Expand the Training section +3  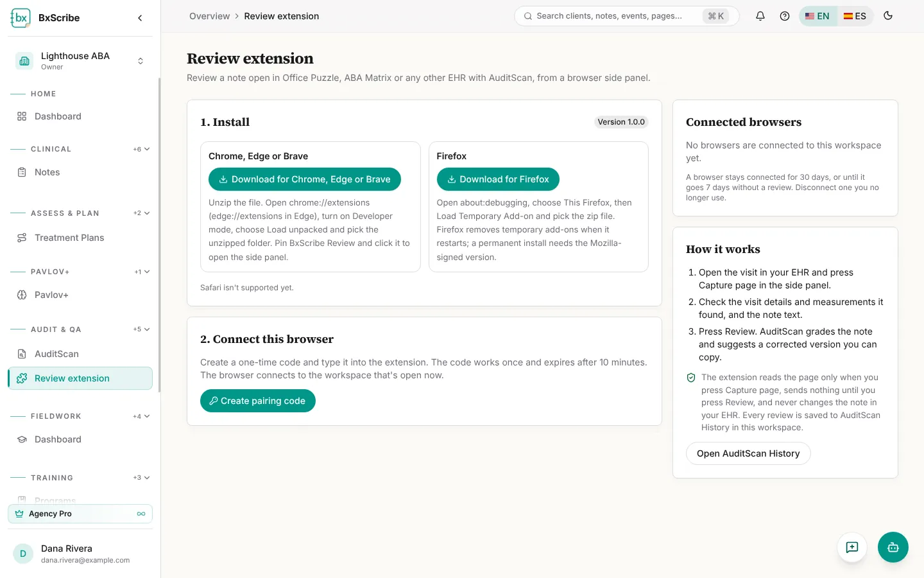click(x=141, y=478)
